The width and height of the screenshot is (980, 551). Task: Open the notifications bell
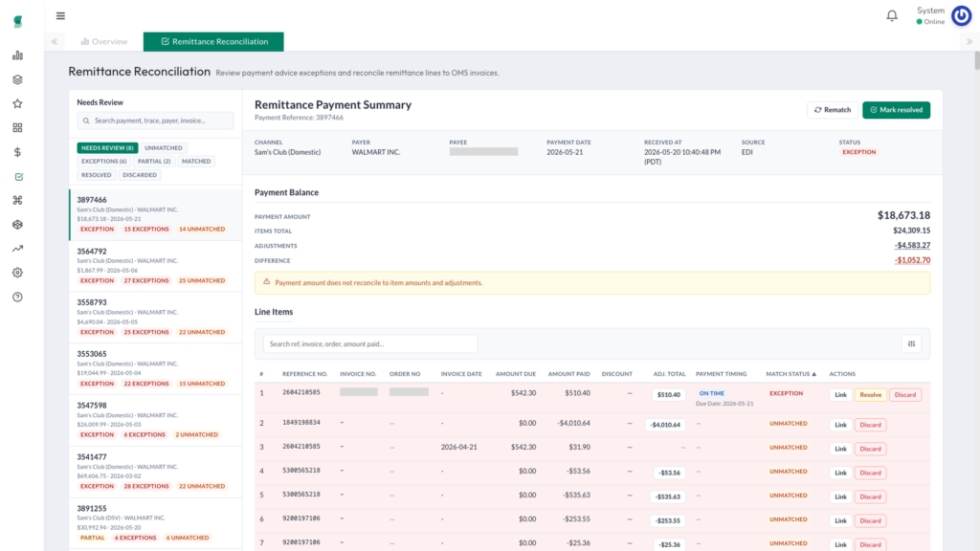pos(892,15)
